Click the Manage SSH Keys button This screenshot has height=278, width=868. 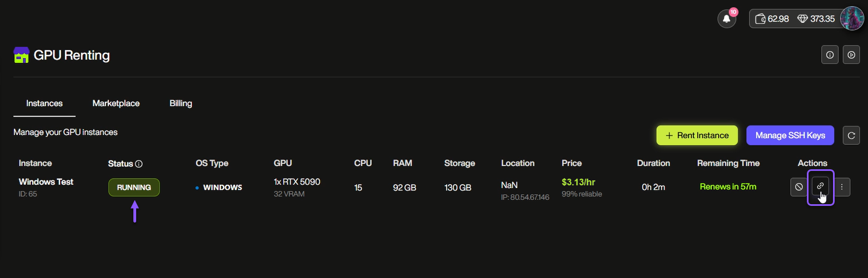tap(790, 135)
